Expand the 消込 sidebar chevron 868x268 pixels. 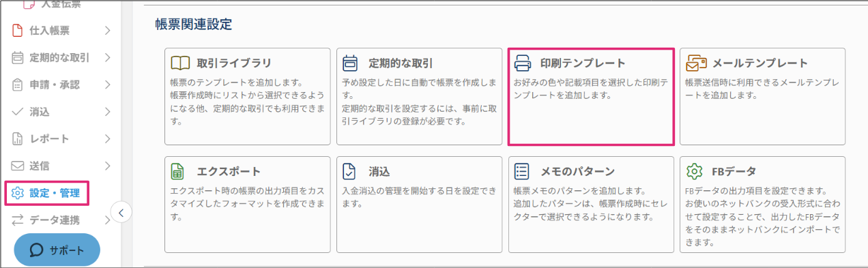[107, 112]
